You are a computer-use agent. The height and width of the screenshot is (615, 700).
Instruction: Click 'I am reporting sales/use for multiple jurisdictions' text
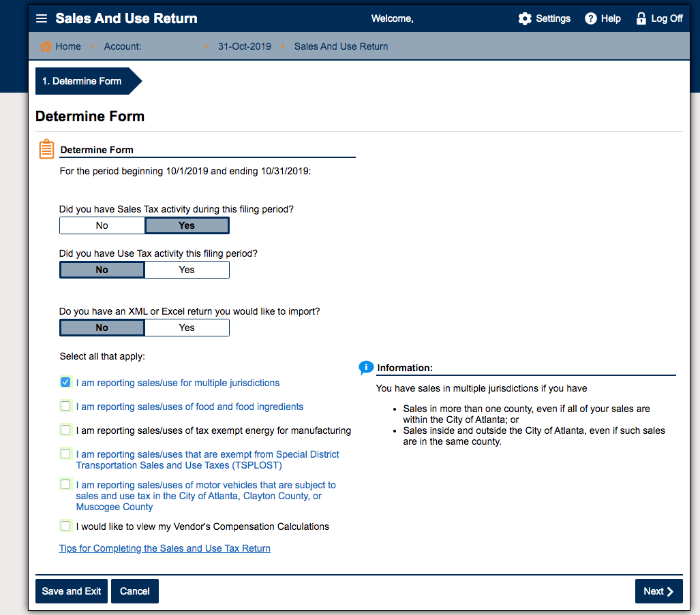[178, 383]
